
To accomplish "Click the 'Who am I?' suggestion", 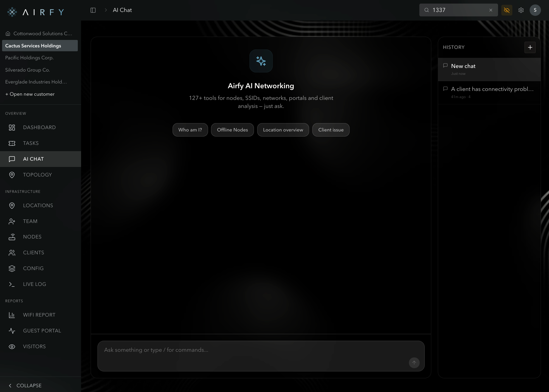I will 190,130.
